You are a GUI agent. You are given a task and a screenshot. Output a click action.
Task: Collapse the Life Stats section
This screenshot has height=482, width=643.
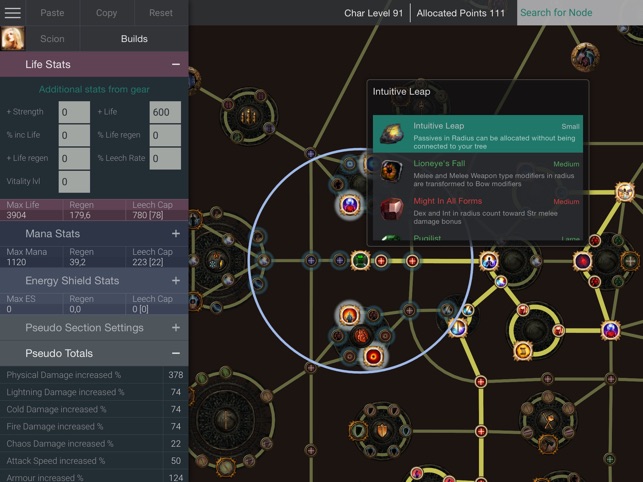[x=176, y=64]
